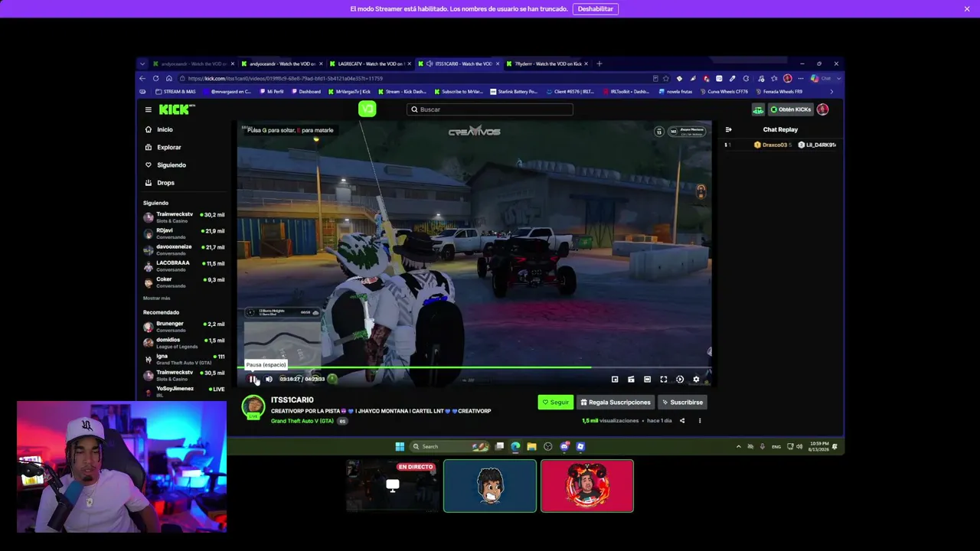Open a new browser tab
The height and width of the screenshot is (551, 980).
(x=599, y=64)
